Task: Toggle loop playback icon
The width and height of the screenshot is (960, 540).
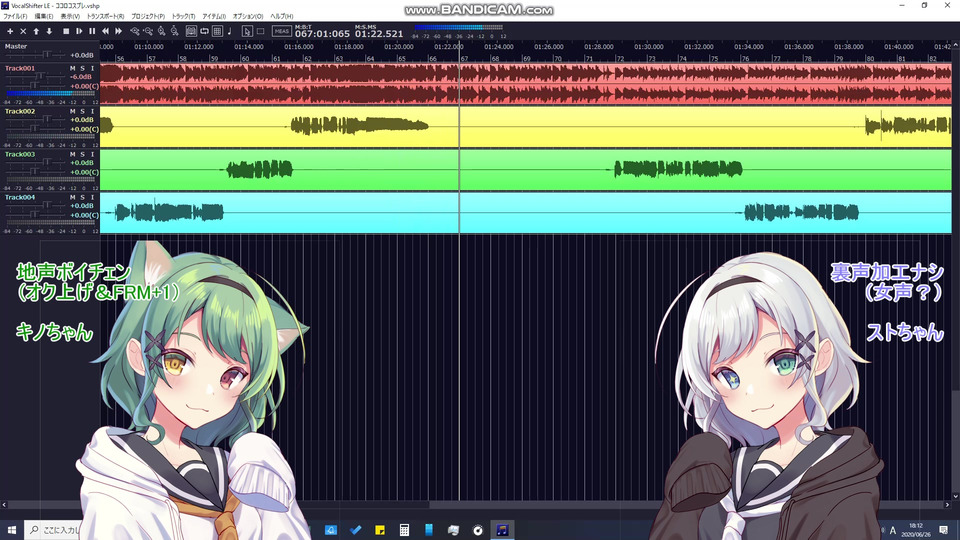Action: coord(204,31)
